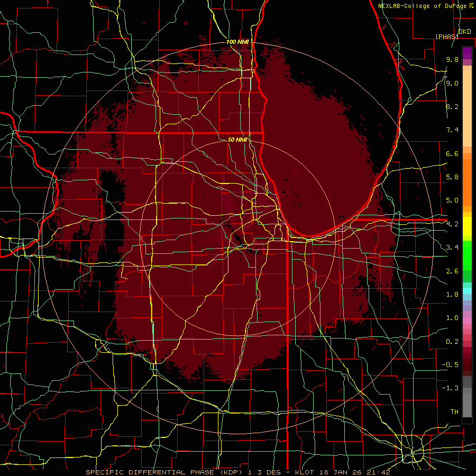Click the TH threshold label
Viewport: 476px width, 476px height.
454,412
